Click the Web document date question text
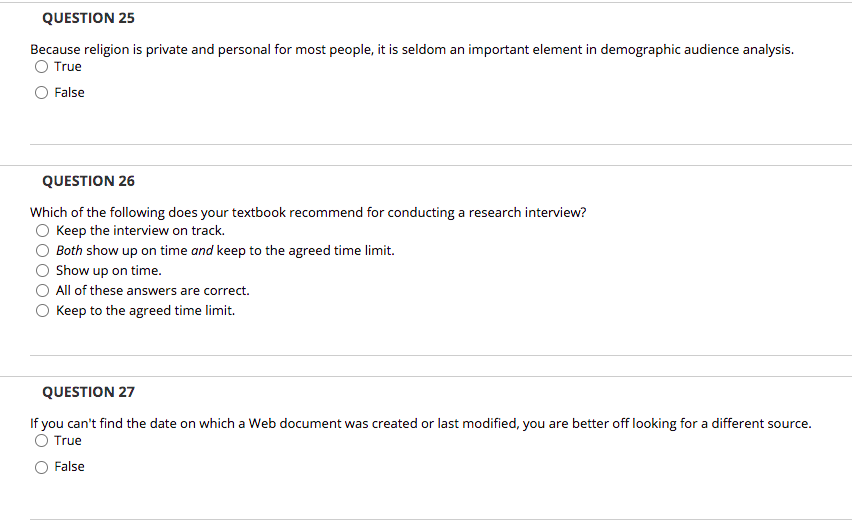852x521 pixels. coord(421,423)
